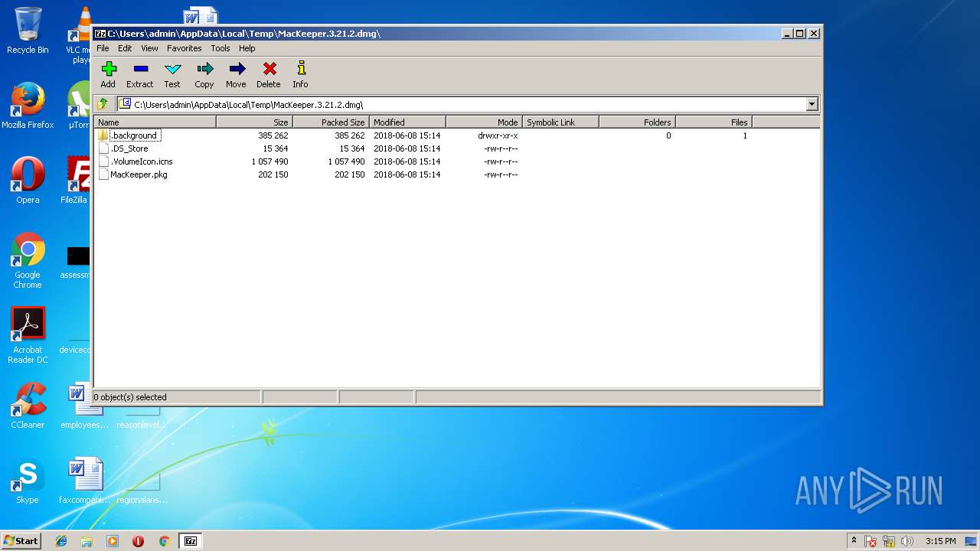Open the Tools menu
The image size is (980, 551).
click(220, 48)
